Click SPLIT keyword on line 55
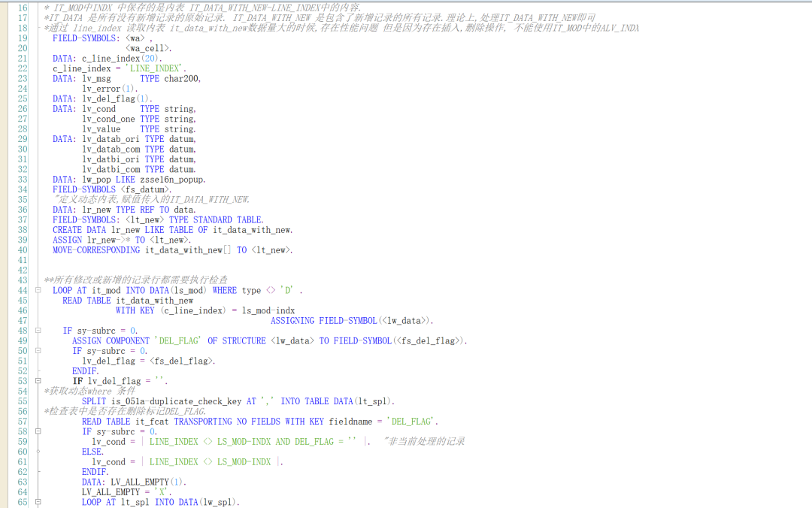The image size is (812, 508). (94, 402)
